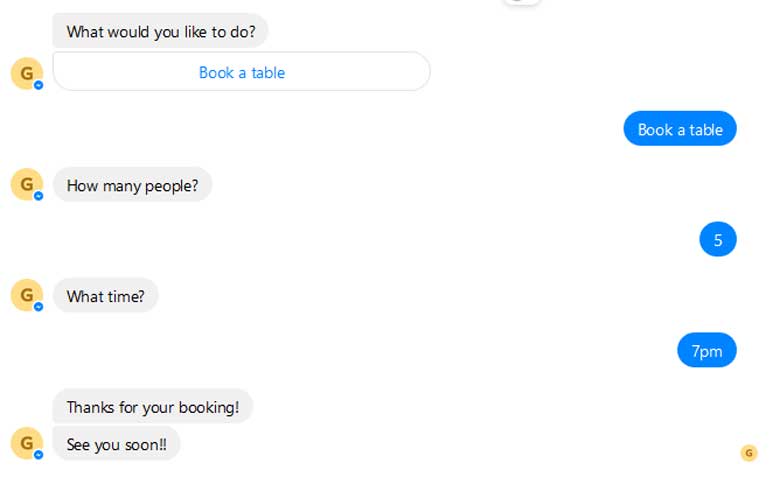Click Messenger badge on avatar by What time?
773x477 pixels.
point(39,307)
